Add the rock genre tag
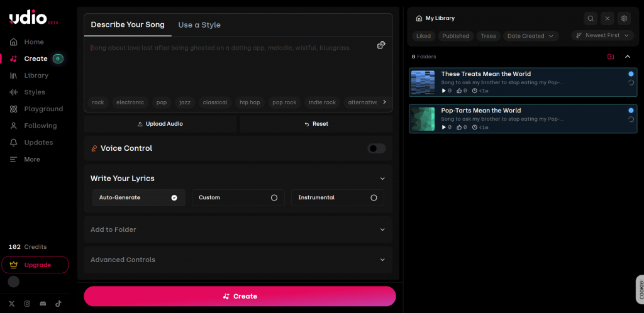 (x=98, y=102)
